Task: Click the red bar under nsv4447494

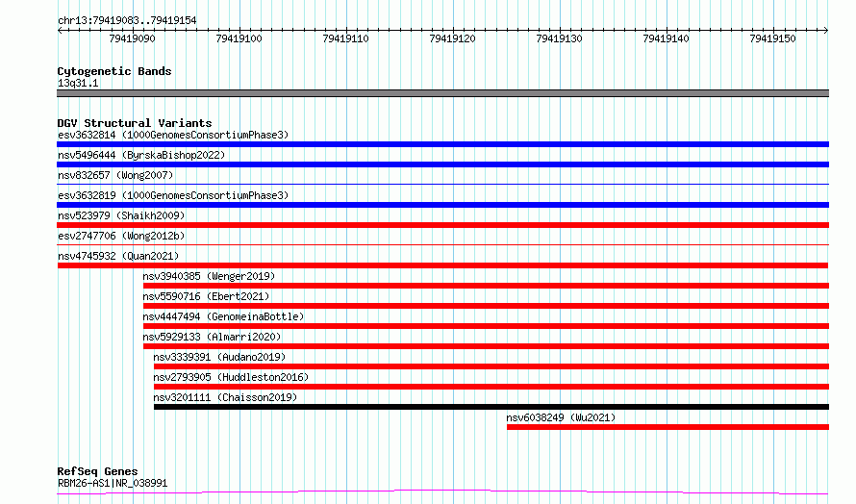Action: [486, 326]
